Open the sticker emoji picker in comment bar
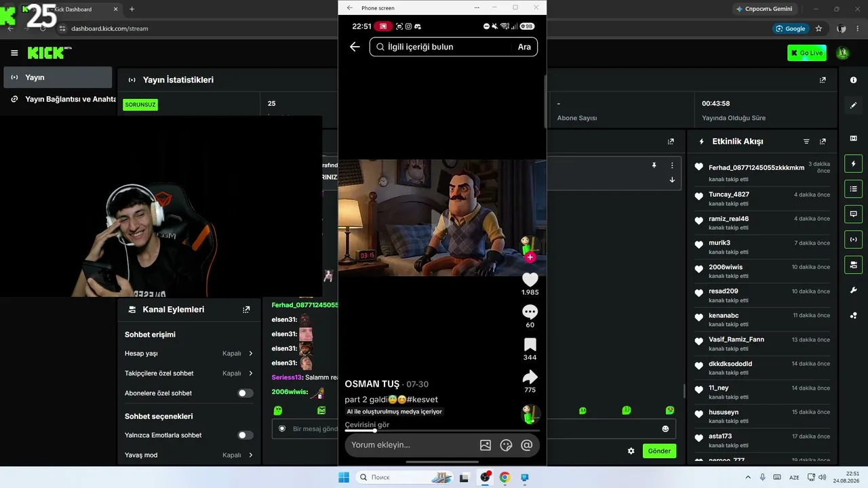Image resolution: width=868 pixels, height=488 pixels. pyautogui.click(x=506, y=445)
